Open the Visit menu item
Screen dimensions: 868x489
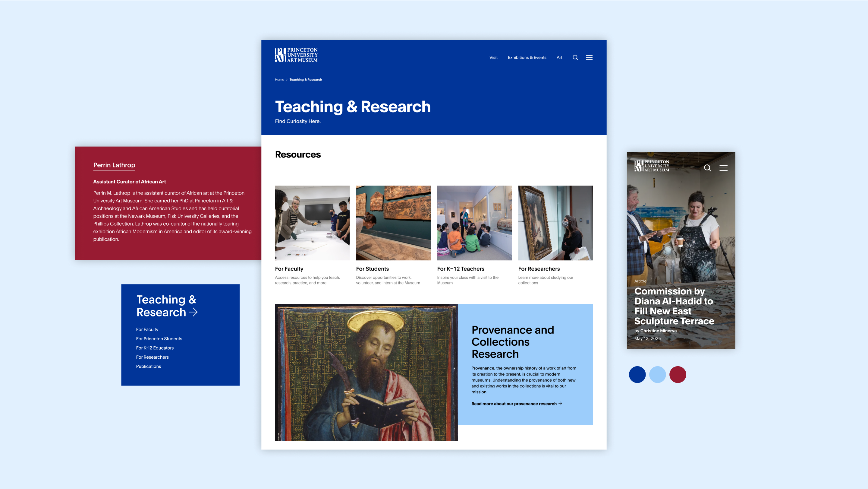493,57
